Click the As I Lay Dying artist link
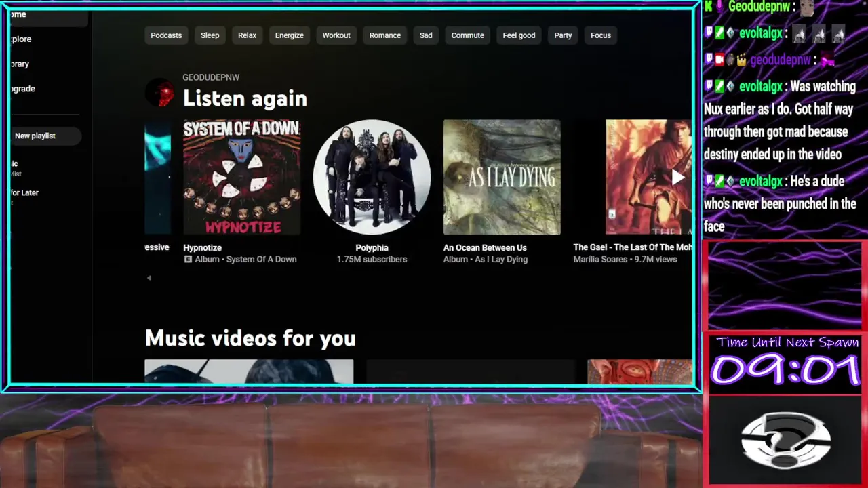The height and width of the screenshot is (488, 868). pos(501,259)
